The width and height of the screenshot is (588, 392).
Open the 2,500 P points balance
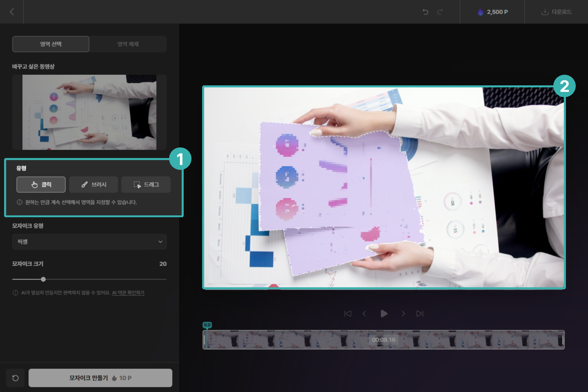point(492,12)
